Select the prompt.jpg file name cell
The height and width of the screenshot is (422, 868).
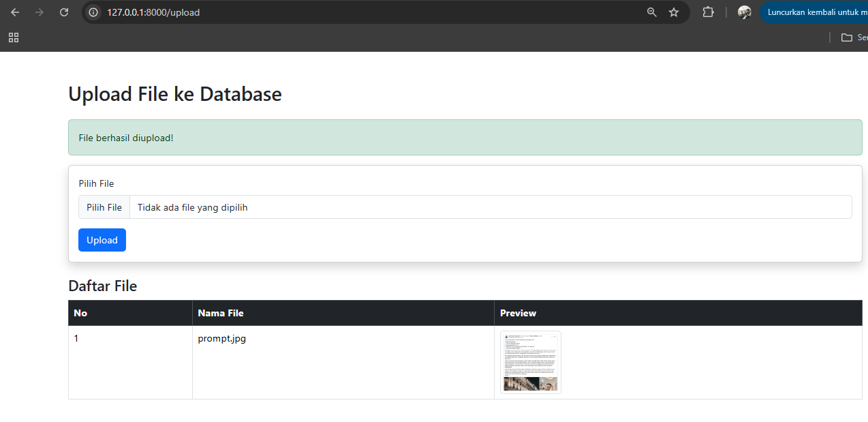[222, 339]
